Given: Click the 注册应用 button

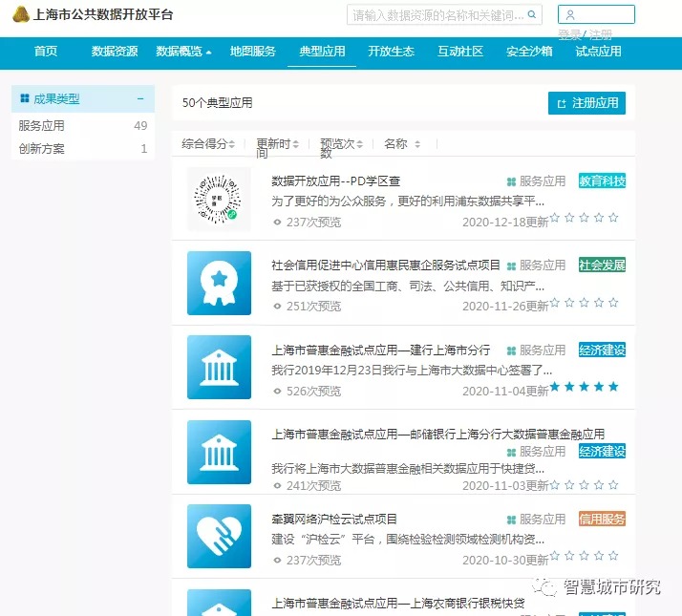Looking at the screenshot, I should click(x=586, y=102).
